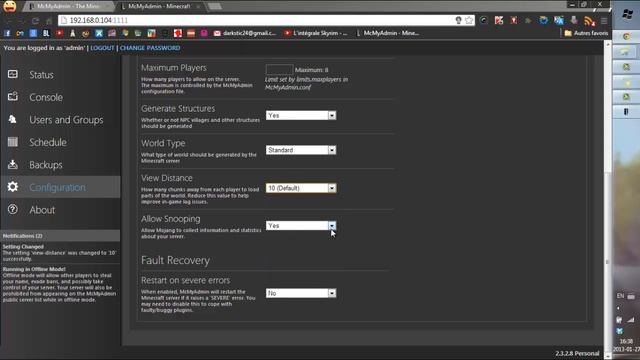Click the Notifications (2) header
This screenshot has height=360, width=640.
60,236
